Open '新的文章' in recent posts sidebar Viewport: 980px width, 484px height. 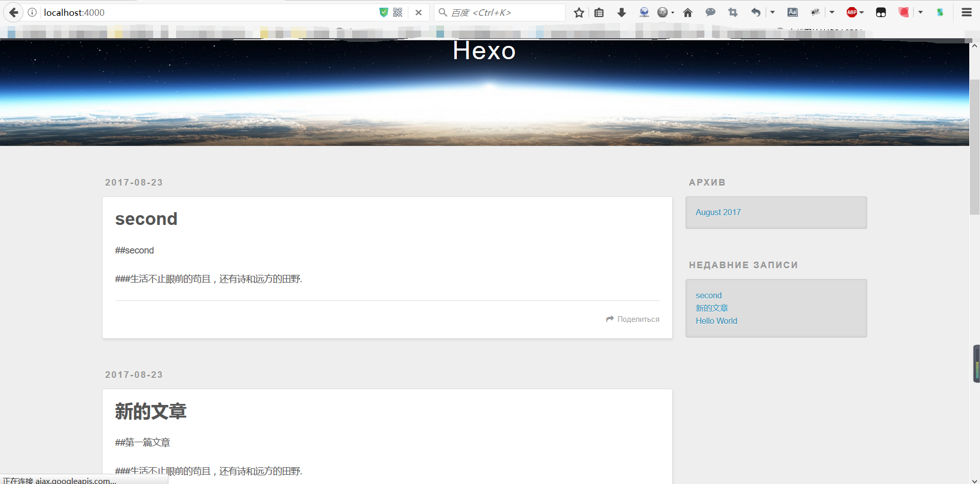[x=712, y=308]
